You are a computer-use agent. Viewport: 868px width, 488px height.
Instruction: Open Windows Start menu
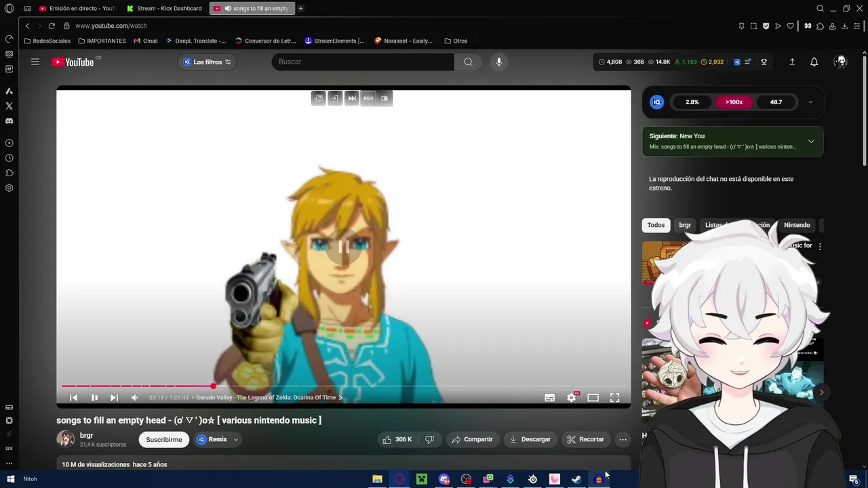click(10, 479)
